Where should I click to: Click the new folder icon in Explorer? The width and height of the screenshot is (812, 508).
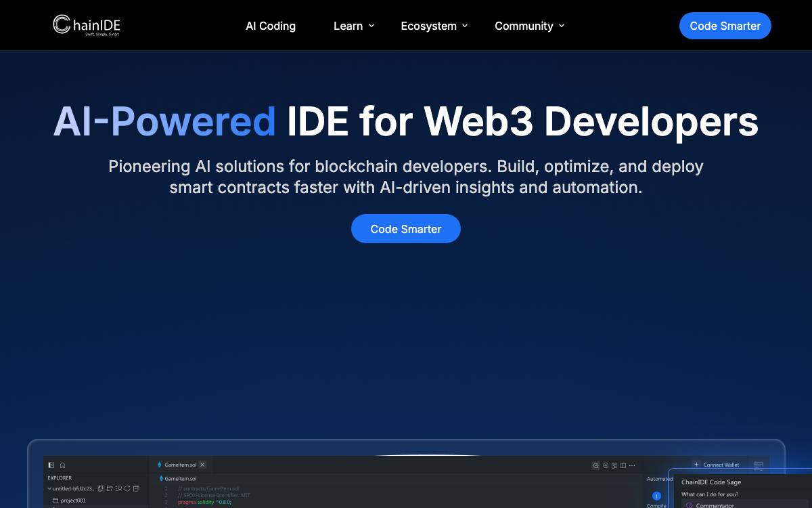click(110, 488)
